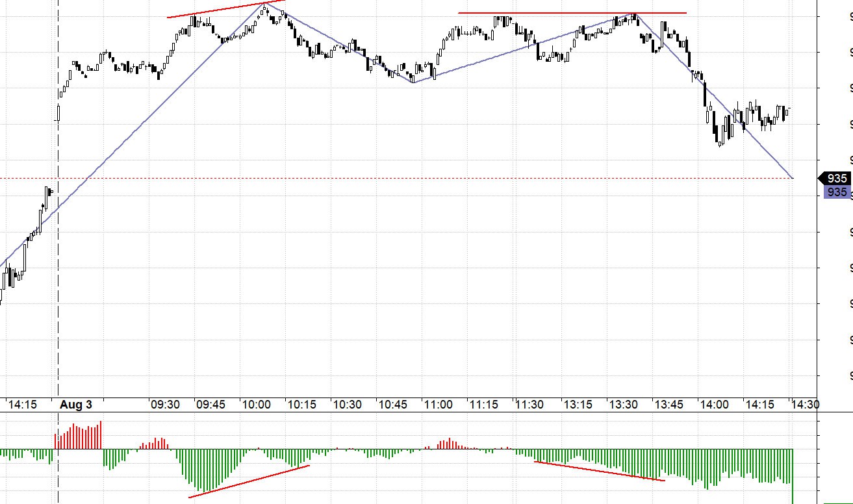853x504 pixels.
Task: Select the flat red resistance line at top
Action: coord(572,13)
